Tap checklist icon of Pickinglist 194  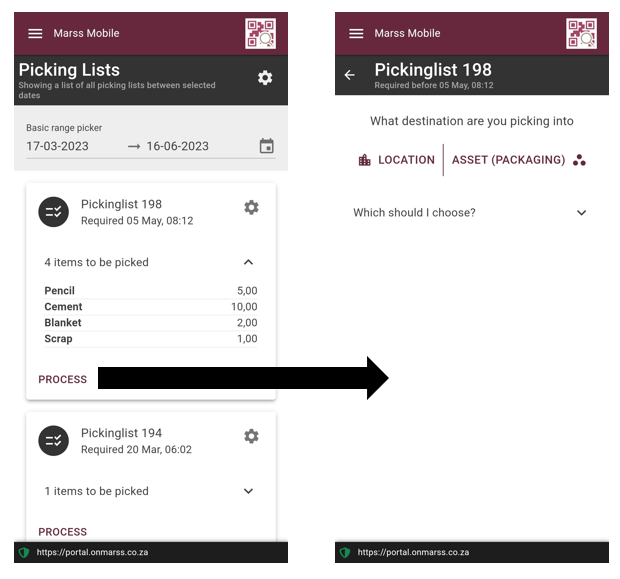coord(53,441)
